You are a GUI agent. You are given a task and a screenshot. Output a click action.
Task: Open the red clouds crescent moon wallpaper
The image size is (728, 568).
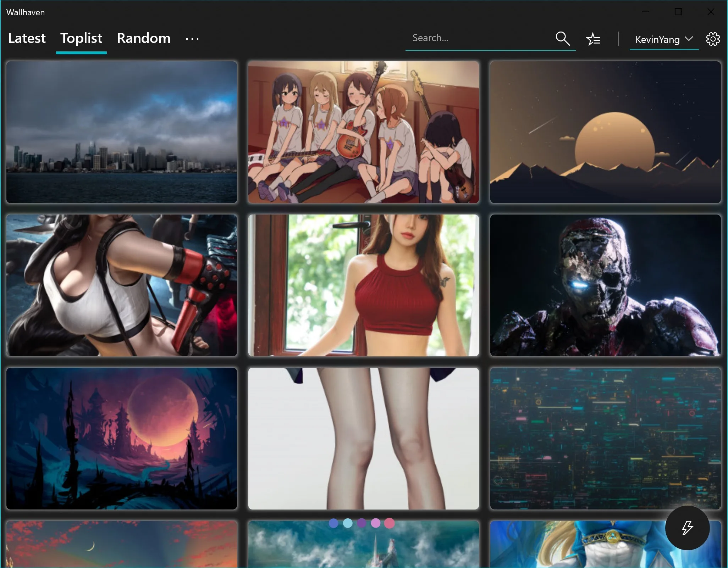(x=122, y=544)
